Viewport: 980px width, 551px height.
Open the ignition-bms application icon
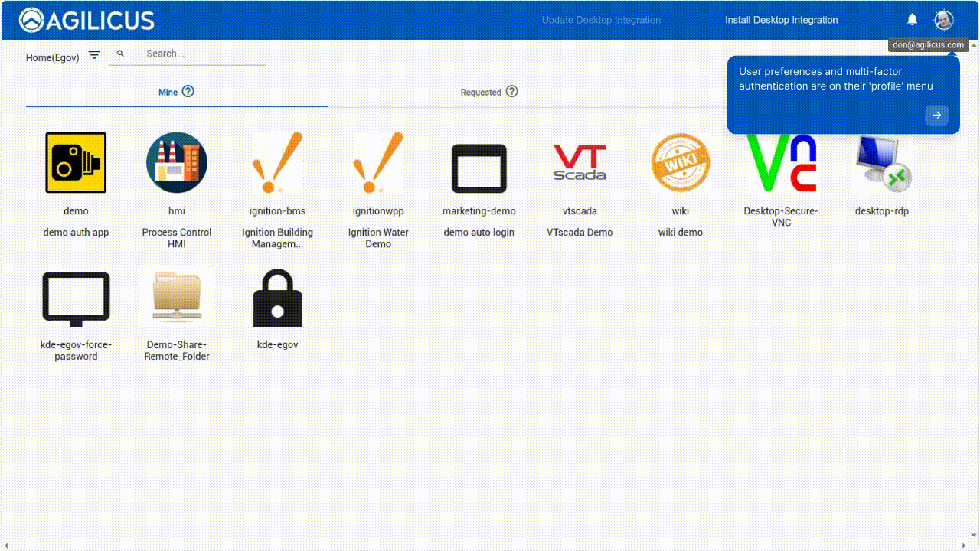pos(277,162)
